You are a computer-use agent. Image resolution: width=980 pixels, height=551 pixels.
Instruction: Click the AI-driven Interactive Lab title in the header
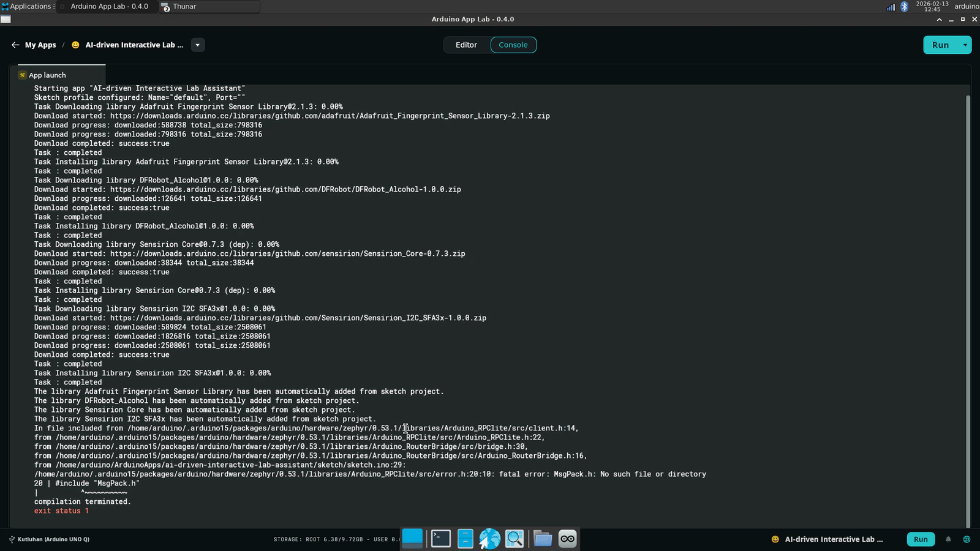(134, 45)
